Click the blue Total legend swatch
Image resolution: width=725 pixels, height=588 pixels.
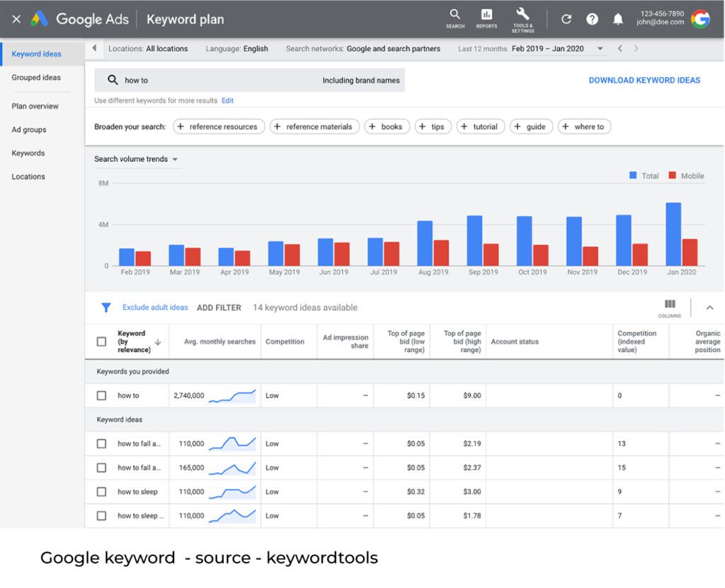[633, 175]
